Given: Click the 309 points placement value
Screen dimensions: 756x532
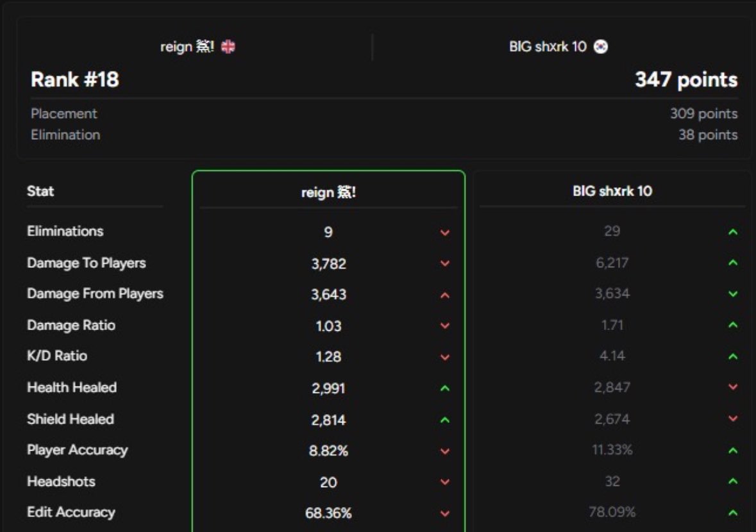Looking at the screenshot, I should (x=704, y=113).
